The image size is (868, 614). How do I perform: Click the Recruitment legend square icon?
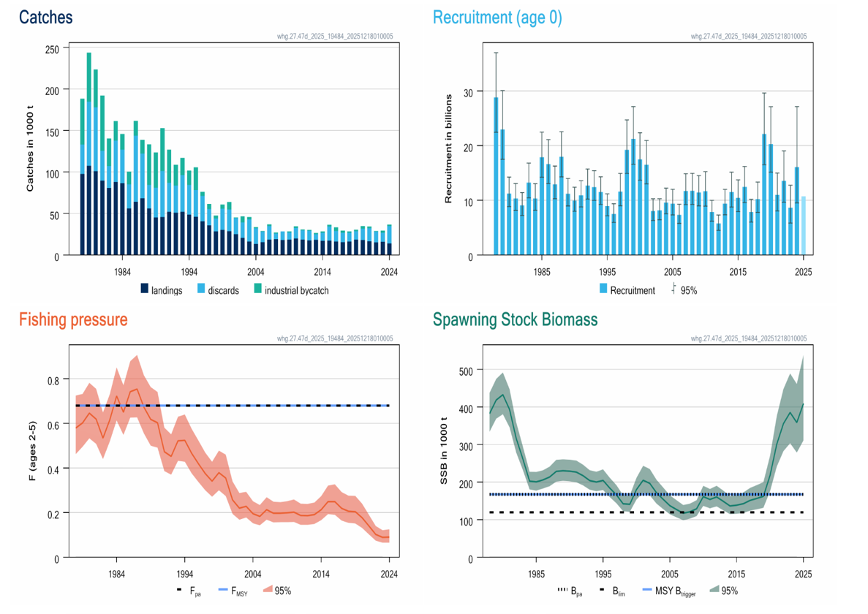click(x=603, y=289)
